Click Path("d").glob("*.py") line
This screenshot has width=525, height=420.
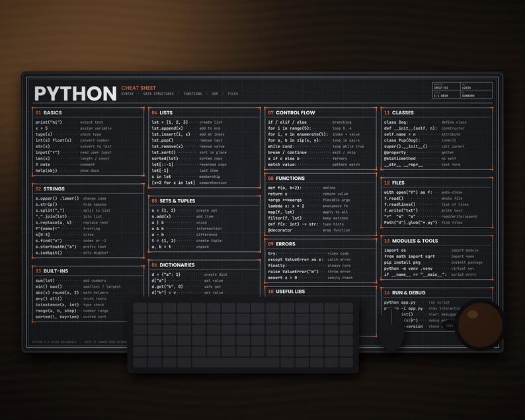[x=411, y=222]
